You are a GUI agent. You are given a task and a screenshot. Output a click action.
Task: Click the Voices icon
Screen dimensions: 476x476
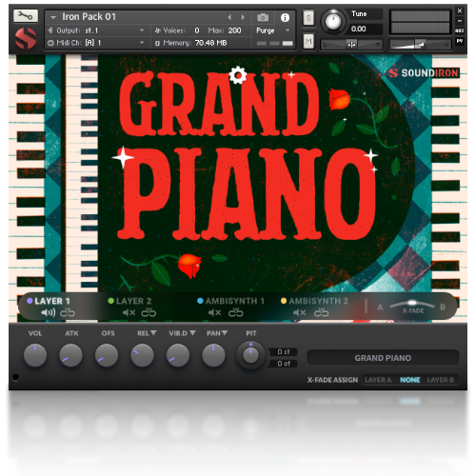coord(158,30)
